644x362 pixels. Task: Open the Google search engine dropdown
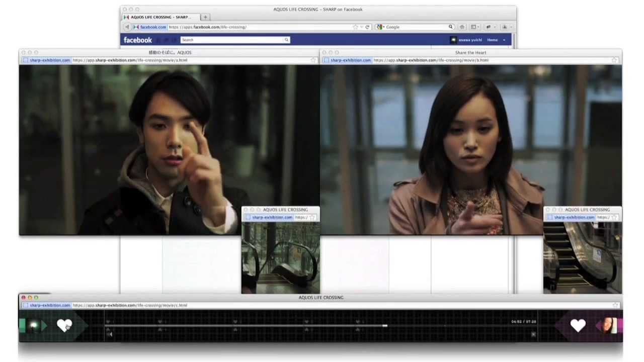pos(381,27)
